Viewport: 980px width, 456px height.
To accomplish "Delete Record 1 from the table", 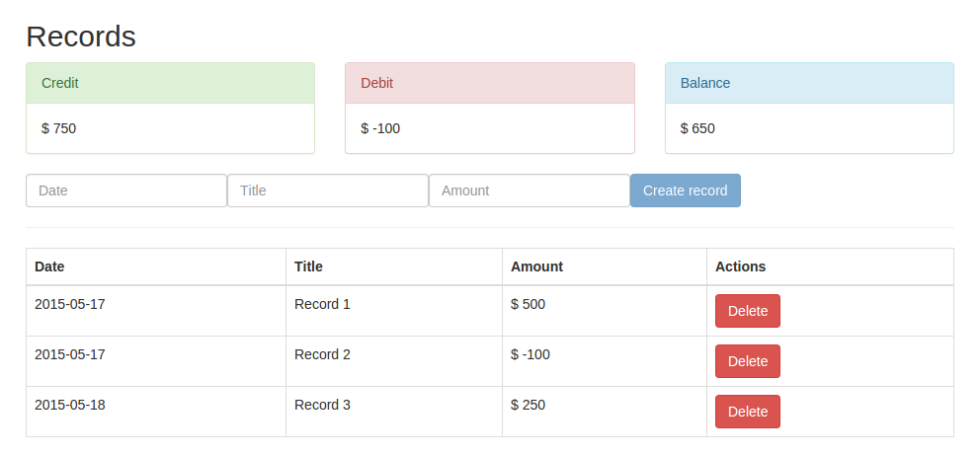I will pyautogui.click(x=747, y=311).
